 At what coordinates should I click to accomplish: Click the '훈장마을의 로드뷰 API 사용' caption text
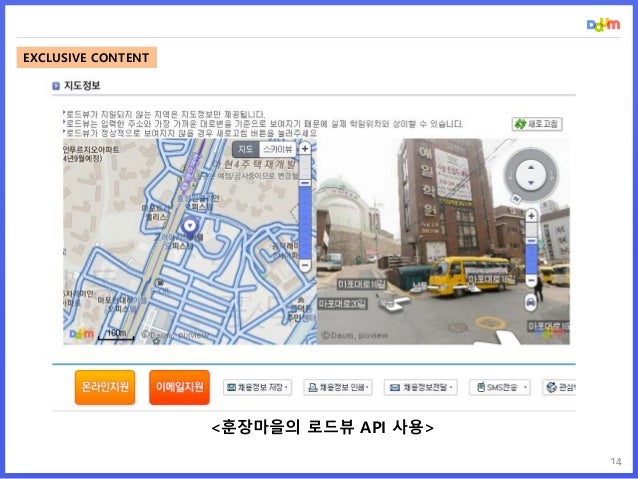pos(323,427)
